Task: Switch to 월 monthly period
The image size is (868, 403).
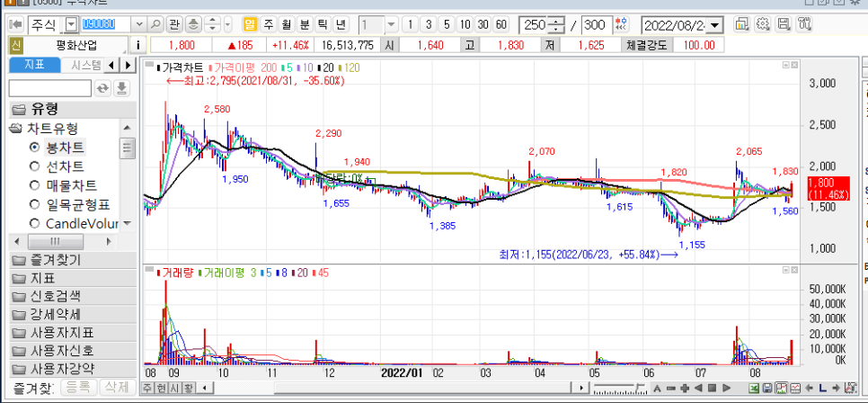Action: (287, 25)
